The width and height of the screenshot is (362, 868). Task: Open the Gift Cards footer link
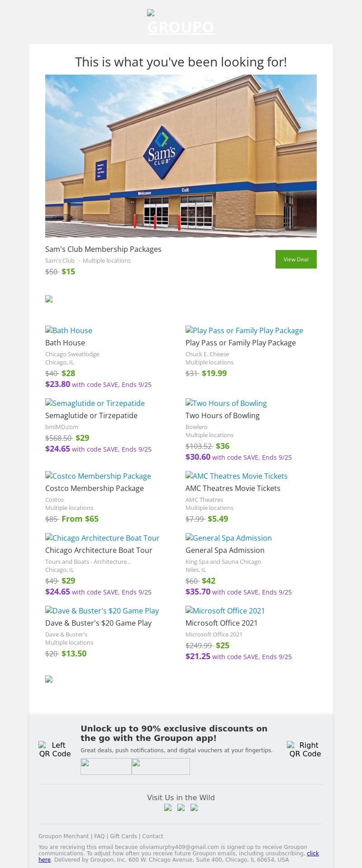tap(124, 836)
